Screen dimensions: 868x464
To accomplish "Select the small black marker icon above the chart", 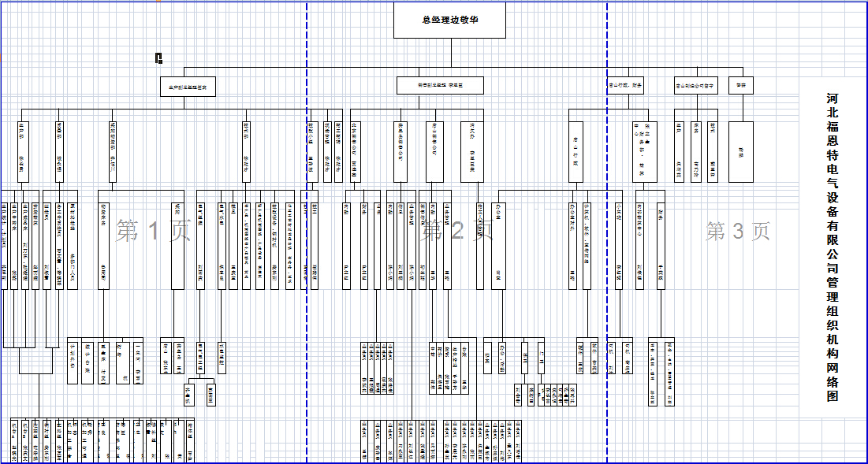I will pos(158,57).
